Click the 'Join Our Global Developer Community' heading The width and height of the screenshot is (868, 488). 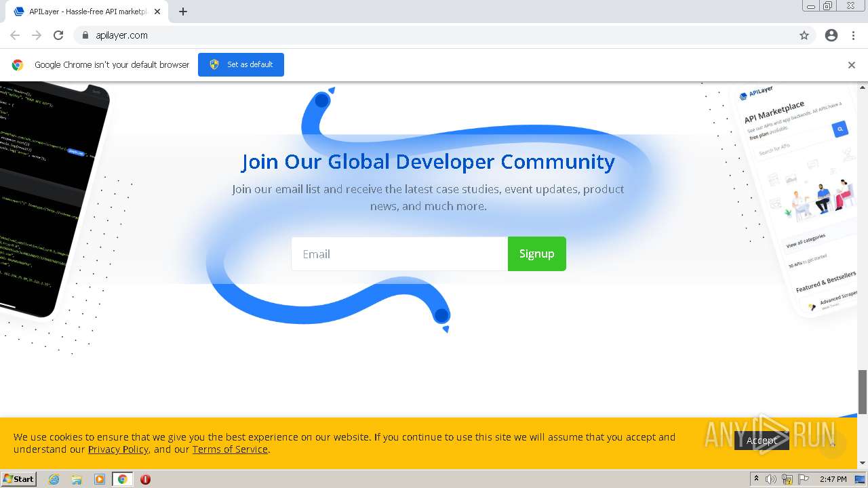tap(428, 161)
